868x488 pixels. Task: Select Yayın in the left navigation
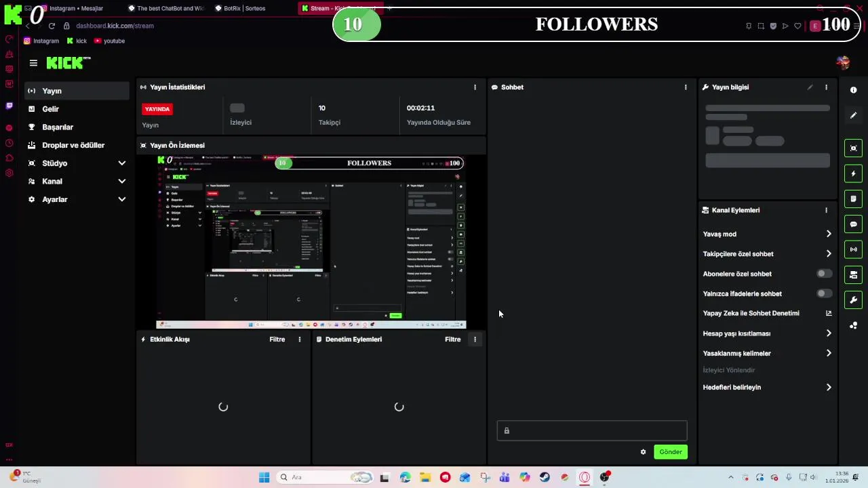pos(77,91)
